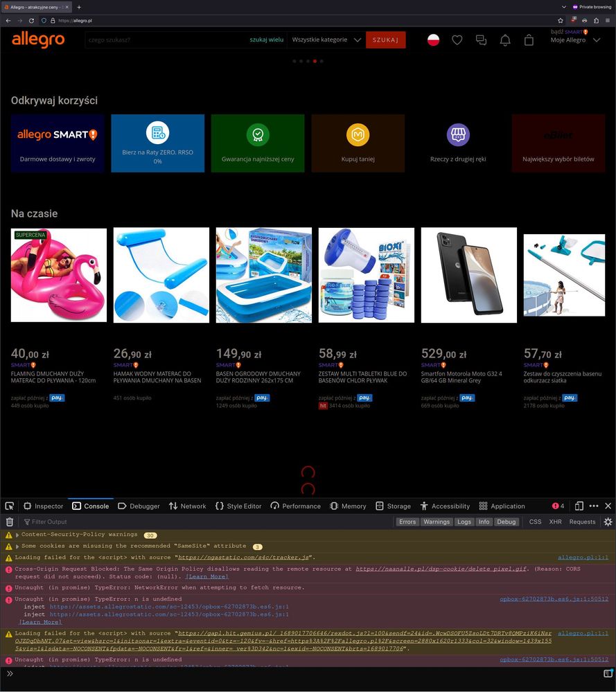
Task: Open devtools more options ellipsis
Action: point(594,506)
